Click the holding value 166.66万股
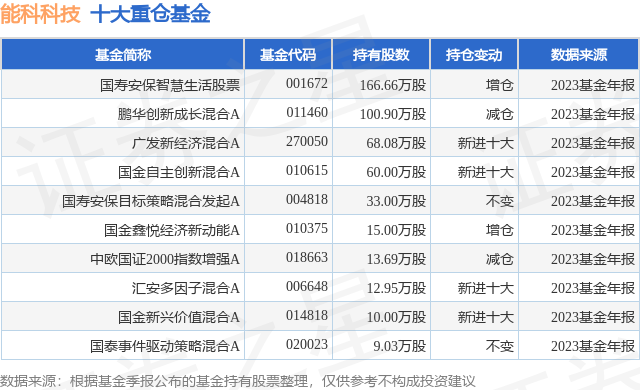640x390 pixels. click(x=393, y=85)
